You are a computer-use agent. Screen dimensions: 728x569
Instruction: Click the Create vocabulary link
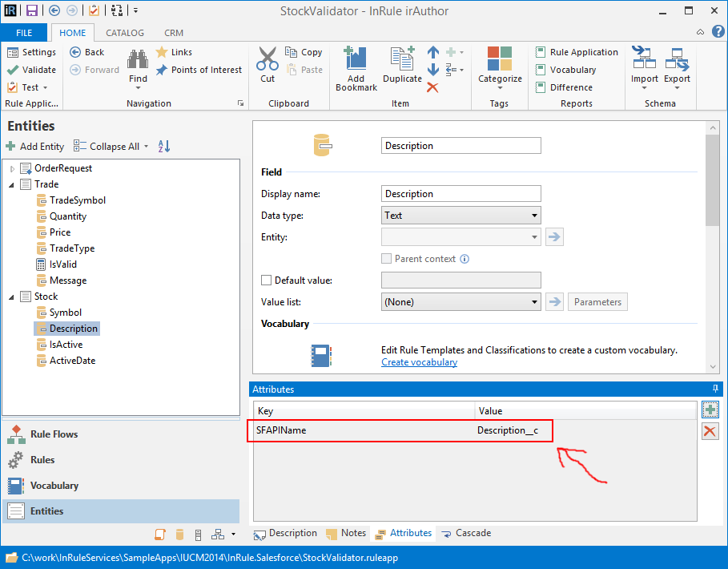tap(419, 362)
